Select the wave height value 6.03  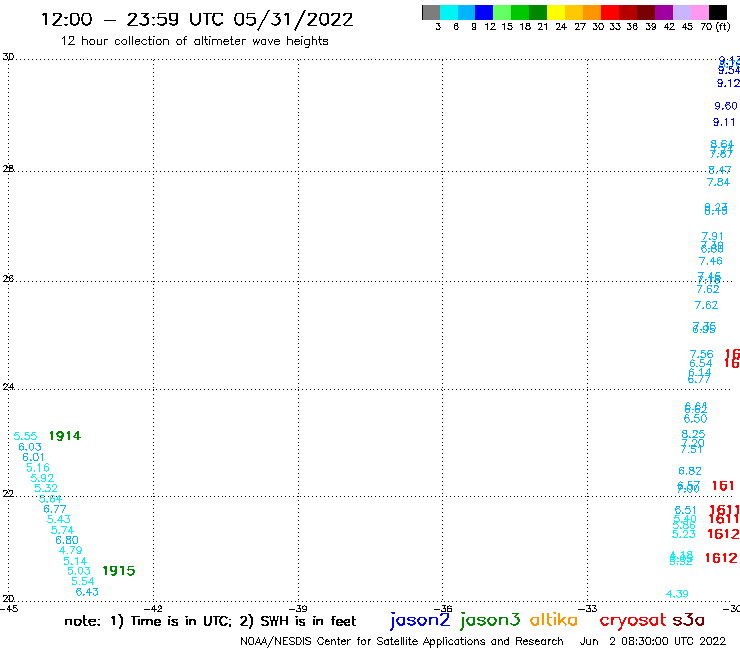click(x=30, y=447)
